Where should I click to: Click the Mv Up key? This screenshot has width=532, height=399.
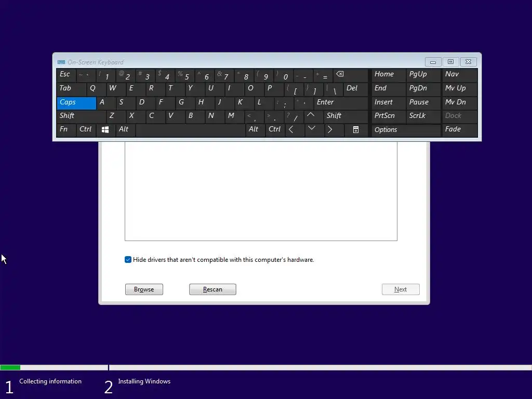pos(459,89)
